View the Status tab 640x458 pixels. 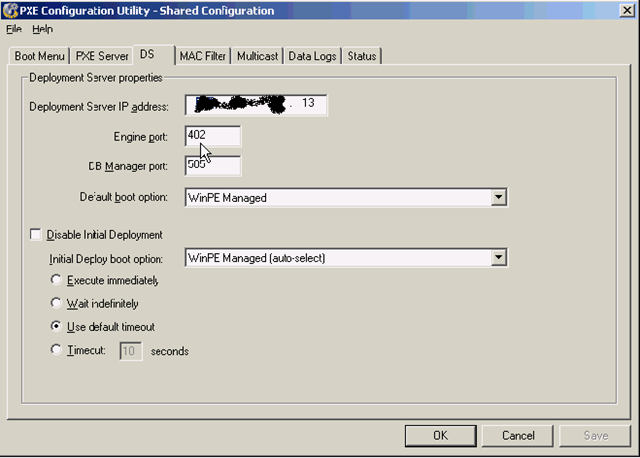pyautogui.click(x=362, y=56)
